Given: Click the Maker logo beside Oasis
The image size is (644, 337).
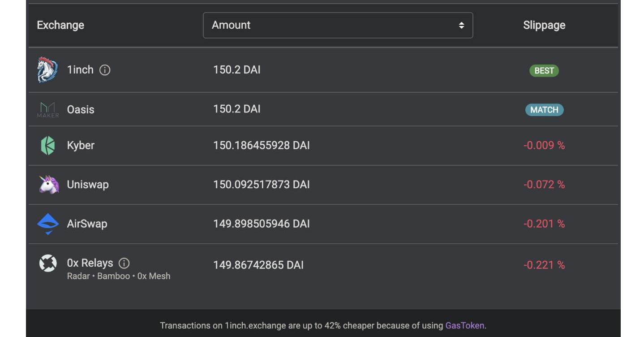Looking at the screenshot, I should pyautogui.click(x=48, y=110).
